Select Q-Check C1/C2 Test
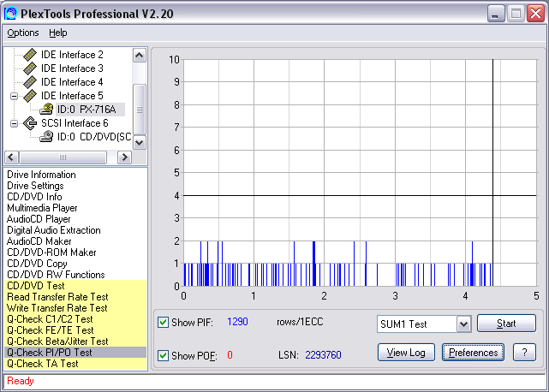The width and height of the screenshot is (549, 392). tap(75, 319)
